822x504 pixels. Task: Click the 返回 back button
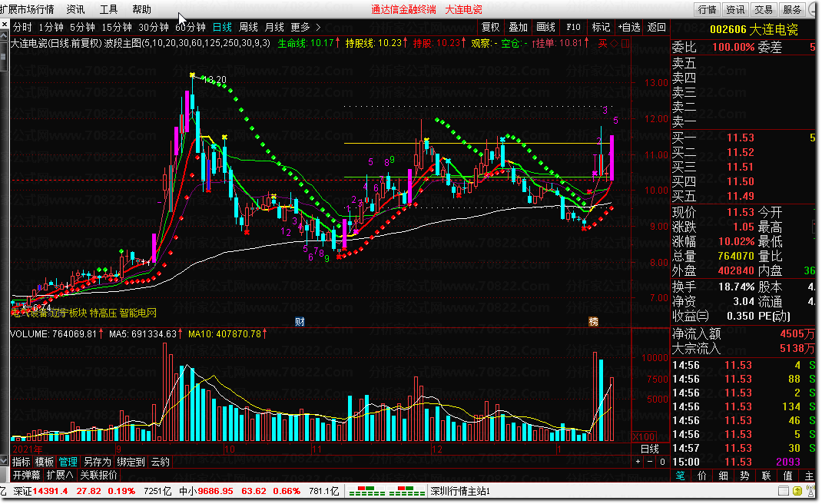click(656, 27)
